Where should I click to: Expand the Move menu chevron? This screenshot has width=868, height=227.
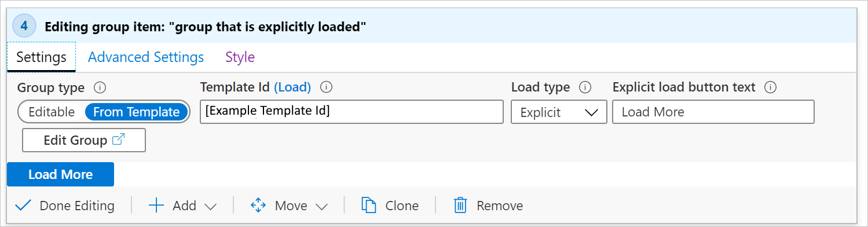point(322,206)
